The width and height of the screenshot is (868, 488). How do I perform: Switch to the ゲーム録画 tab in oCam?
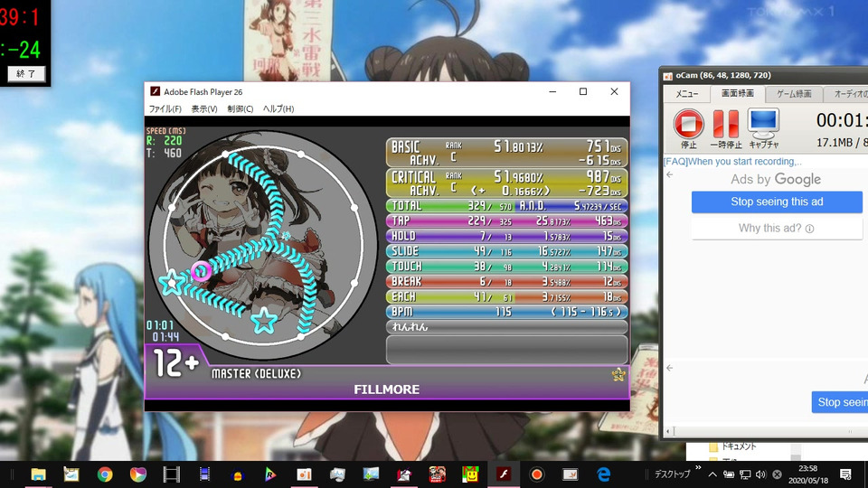(794, 94)
